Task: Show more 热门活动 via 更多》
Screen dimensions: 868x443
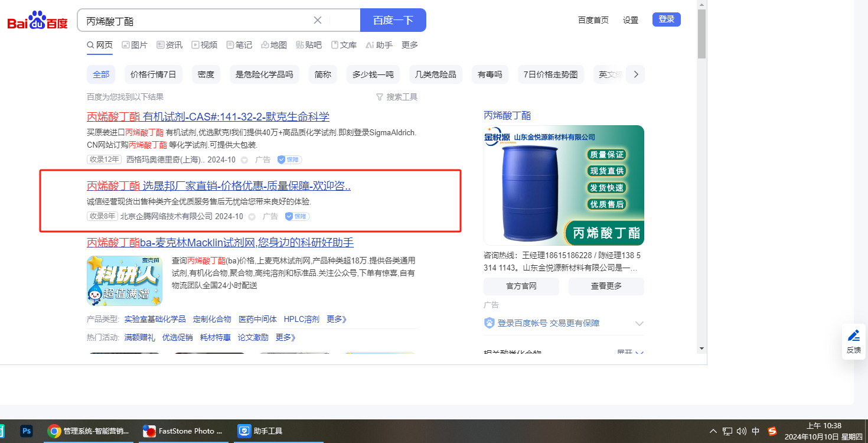Action: pyautogui.click(x=286, y=337)
